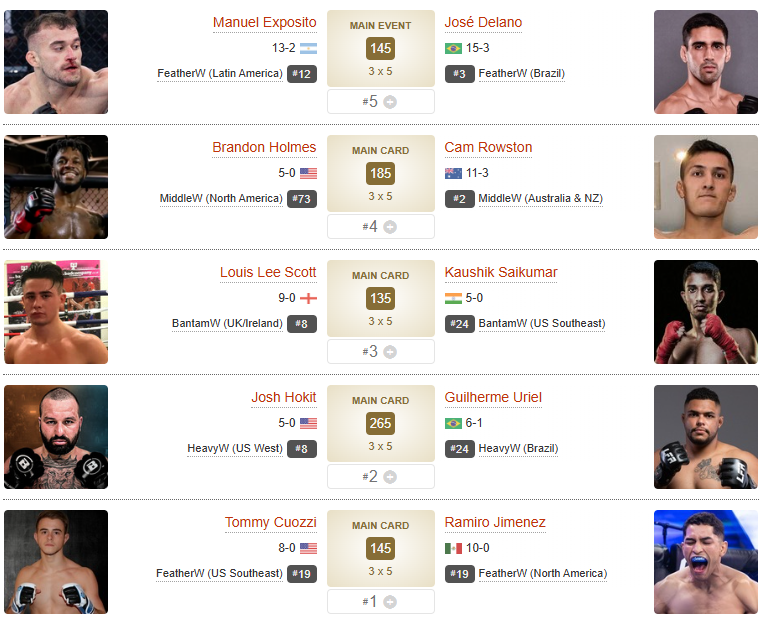
Task: Click Cam Rowston's #2 ranking badge
Action: [460, 198]
